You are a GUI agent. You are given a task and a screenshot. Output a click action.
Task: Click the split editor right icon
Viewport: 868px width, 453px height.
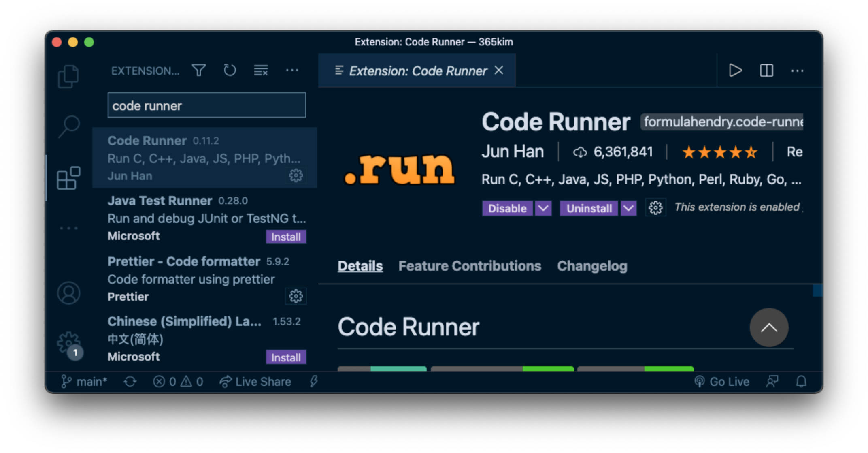tap(766, 71)
